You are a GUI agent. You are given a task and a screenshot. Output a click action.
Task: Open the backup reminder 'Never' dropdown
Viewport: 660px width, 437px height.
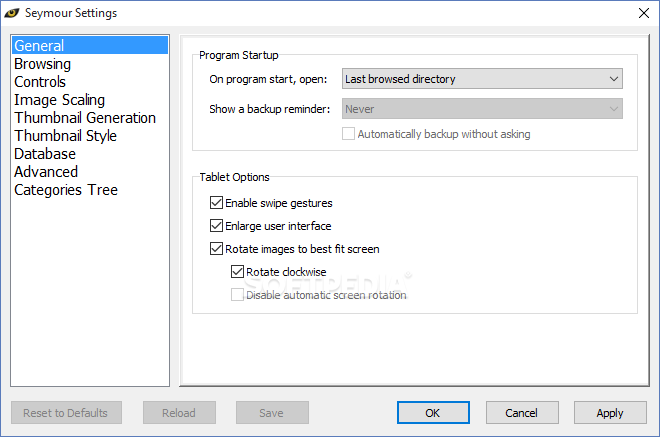pos(482,109)
